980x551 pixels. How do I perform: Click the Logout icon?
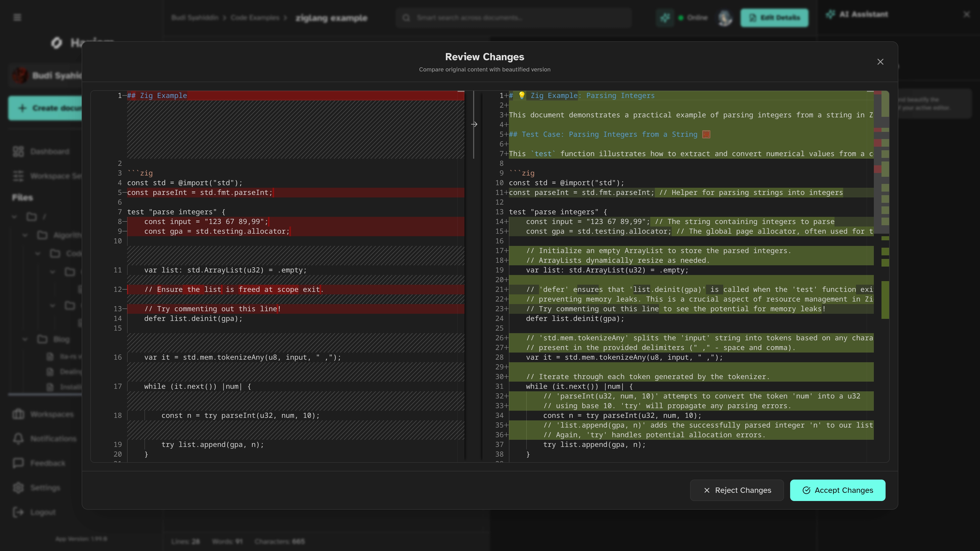[18, 512]
